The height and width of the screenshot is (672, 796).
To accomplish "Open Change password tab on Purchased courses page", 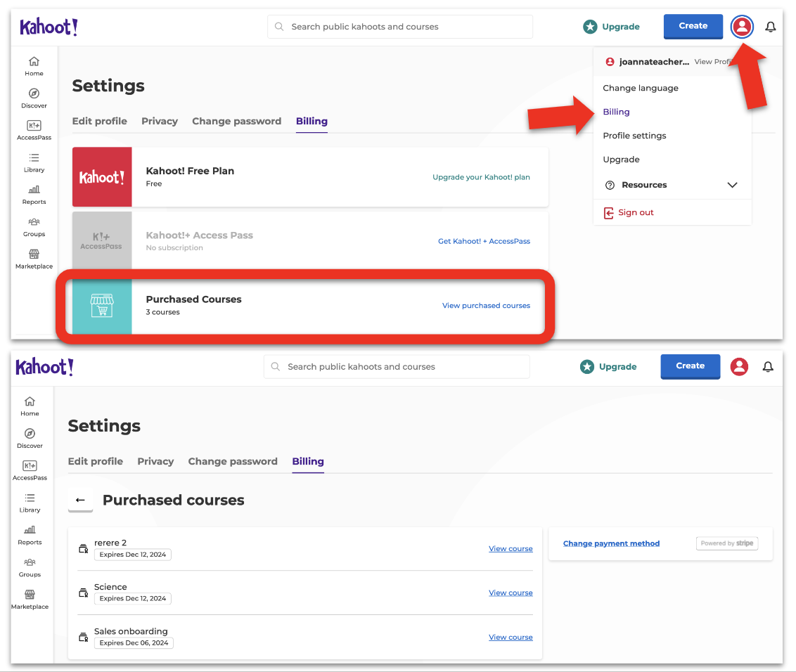I will (x=233, y=461).
